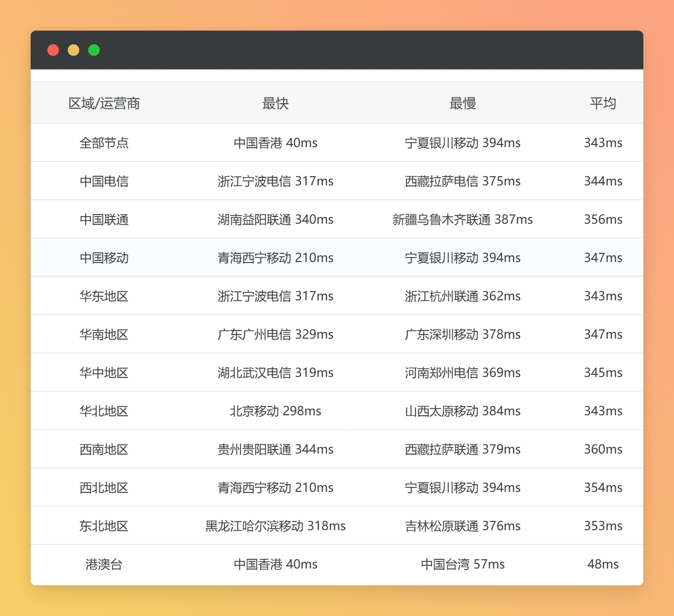Click the green maximize window button
This screenshot has height=616, width=674.
tap(94, 50)
